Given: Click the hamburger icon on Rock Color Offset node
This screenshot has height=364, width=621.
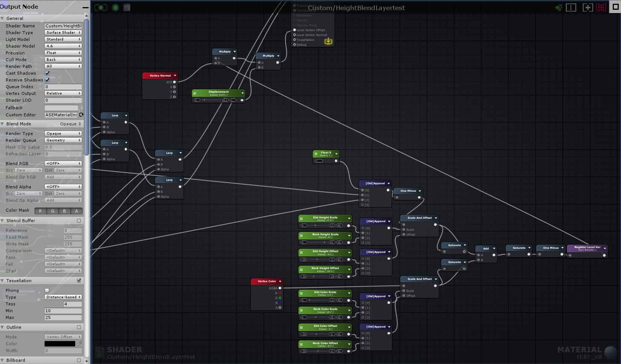Looking at the screenshot, I should click(x=301, y=344).
